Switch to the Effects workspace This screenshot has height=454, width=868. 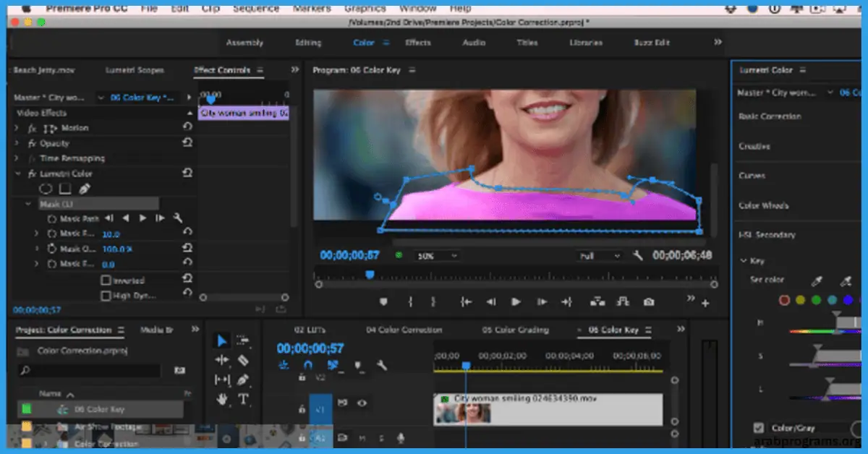click(x=418, y=43)
